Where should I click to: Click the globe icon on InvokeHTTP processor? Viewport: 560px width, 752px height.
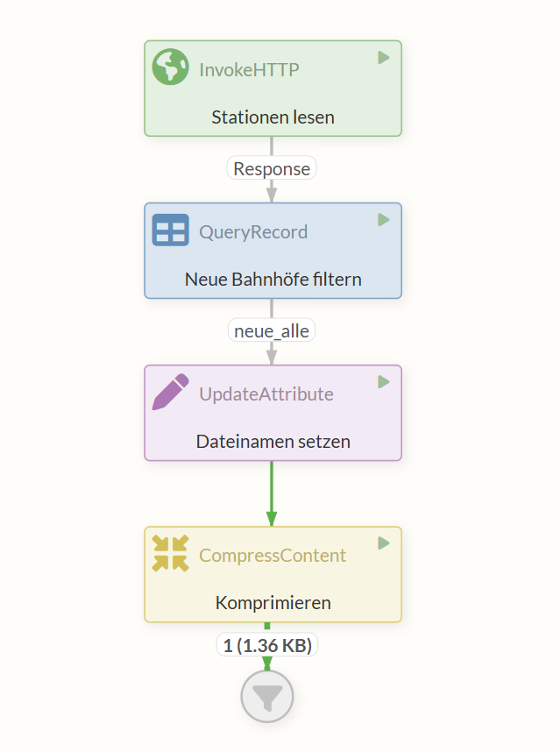pos(169,66)
